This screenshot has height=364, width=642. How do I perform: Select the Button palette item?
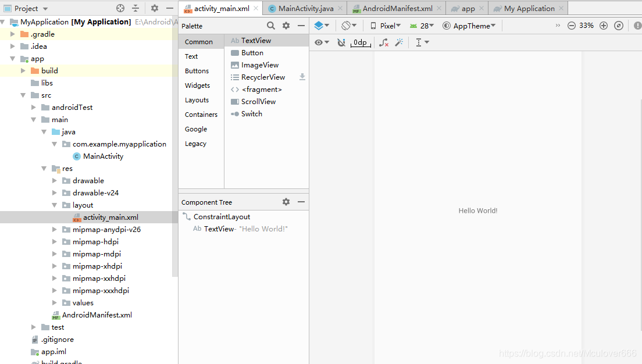pos(266,53)
